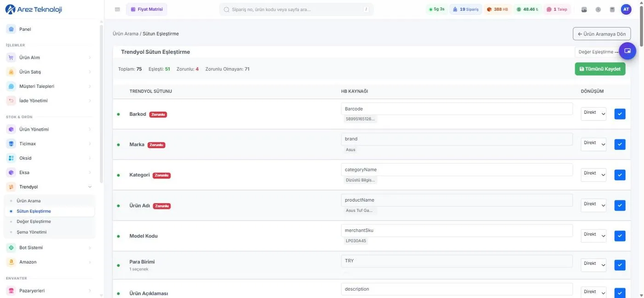Expand the Ürün Yönetimi sidebar menu
Screen dimensions: 644x298
pos(49,129)
